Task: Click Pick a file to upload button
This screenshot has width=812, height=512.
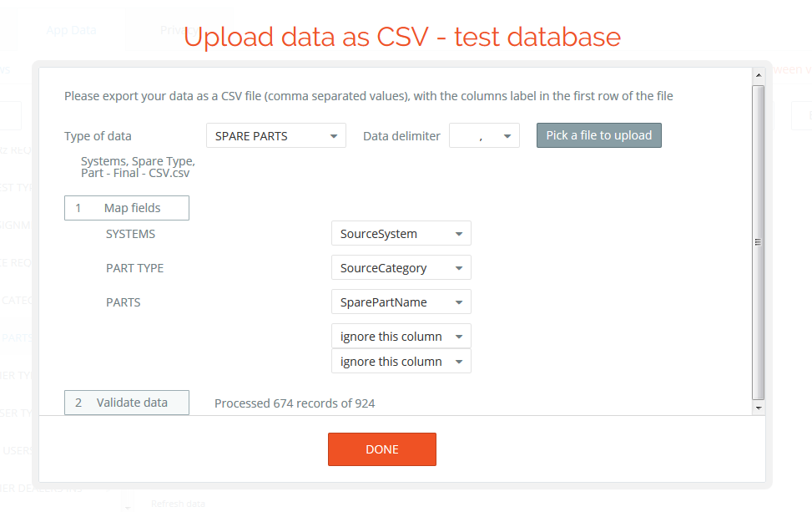Action: coord(598,135)
